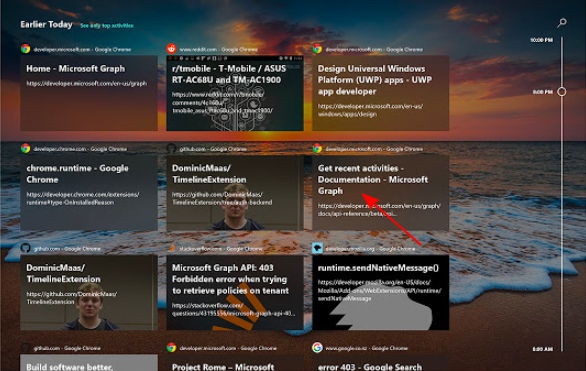Click Chrome icon above Home - Microsoft Graph

click(25, 49)
